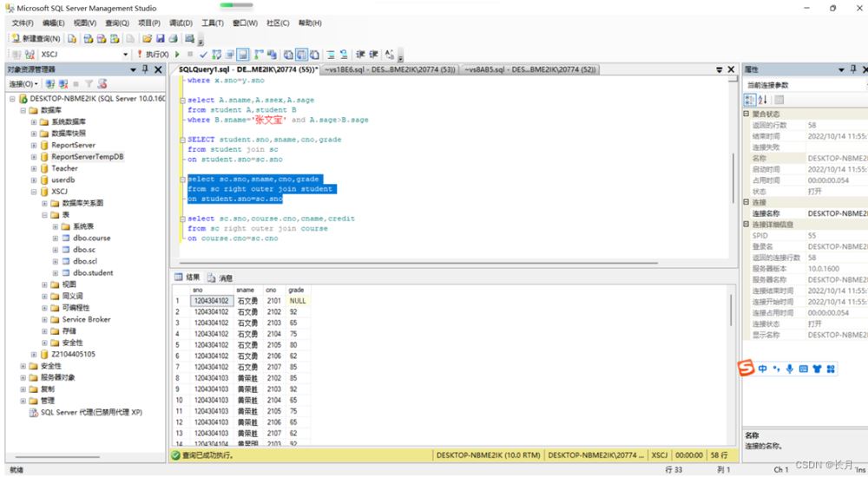Sort properties alphabetically using A-Z icon
868x477 pixels.
pos(763,100)
